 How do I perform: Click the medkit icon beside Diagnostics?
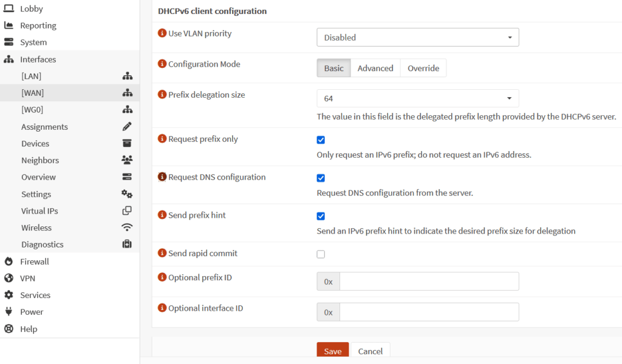pyautogui.click(x=127, y=244)
